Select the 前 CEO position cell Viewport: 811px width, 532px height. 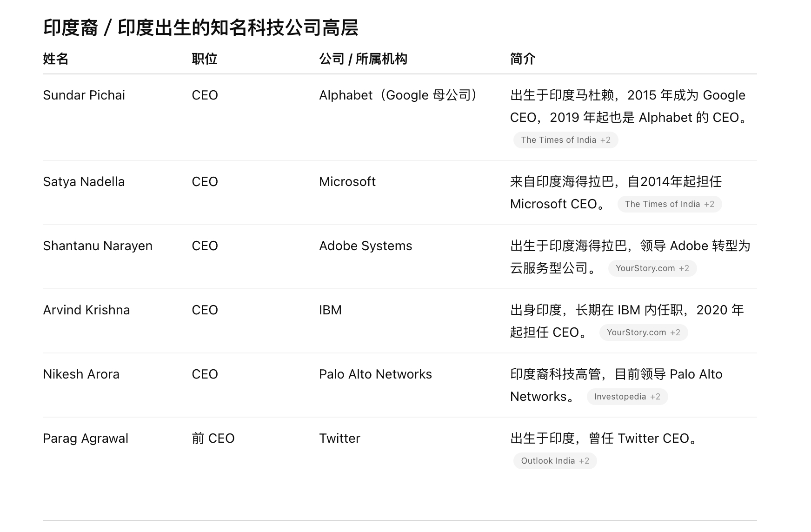coord(213,439)
